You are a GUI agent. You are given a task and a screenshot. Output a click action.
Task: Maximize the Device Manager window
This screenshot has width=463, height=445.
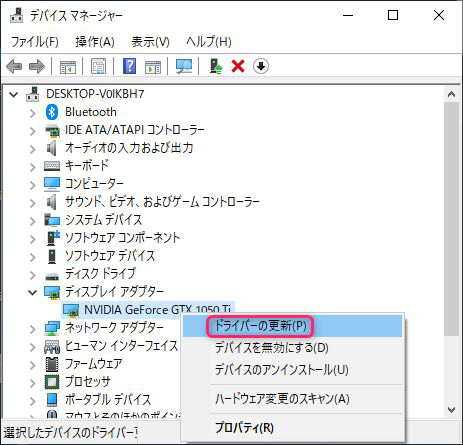393,15
